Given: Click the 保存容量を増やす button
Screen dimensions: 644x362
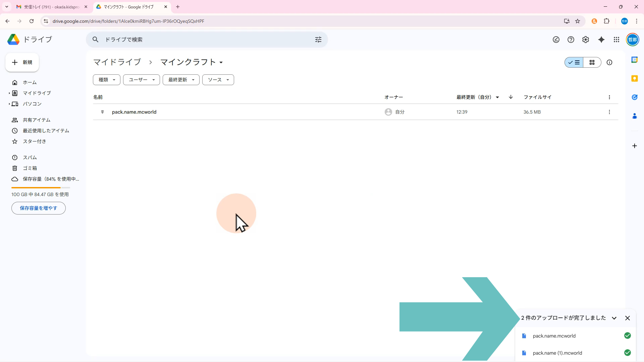Looking at the screenshot, I should pos(39,208).
